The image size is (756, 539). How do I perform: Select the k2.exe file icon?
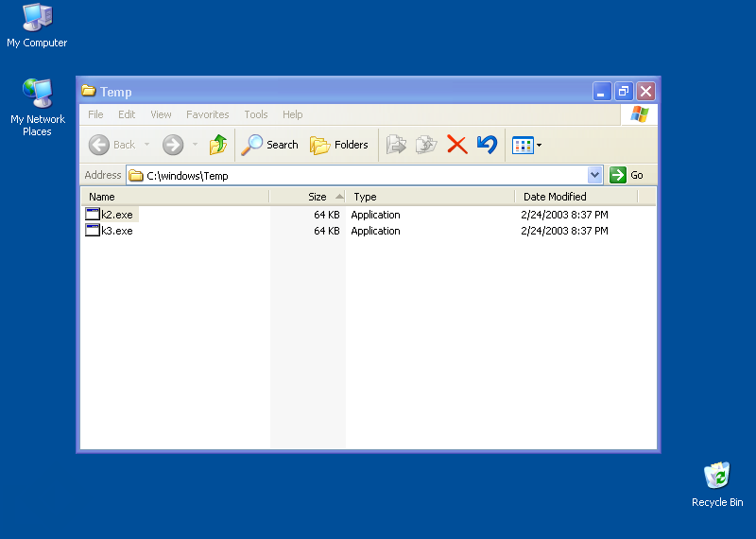pyautogui.click(x=93, y=214)
